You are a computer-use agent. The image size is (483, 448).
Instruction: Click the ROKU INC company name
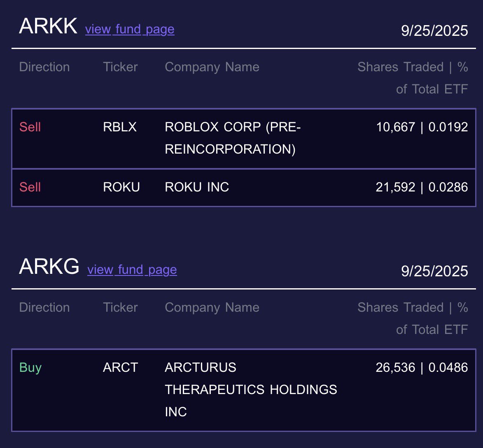click(197, 187)
